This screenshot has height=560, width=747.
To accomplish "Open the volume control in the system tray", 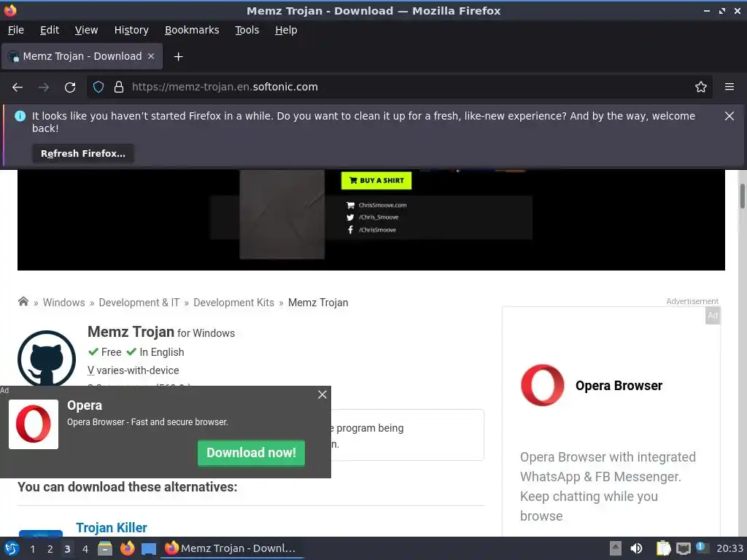I will (636, 548).
